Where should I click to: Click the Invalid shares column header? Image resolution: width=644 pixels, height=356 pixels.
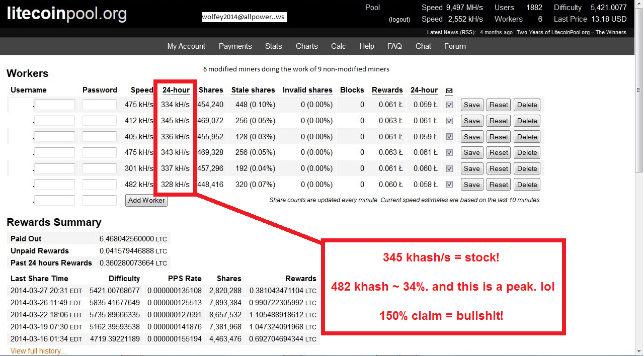[x=307, y=91]
